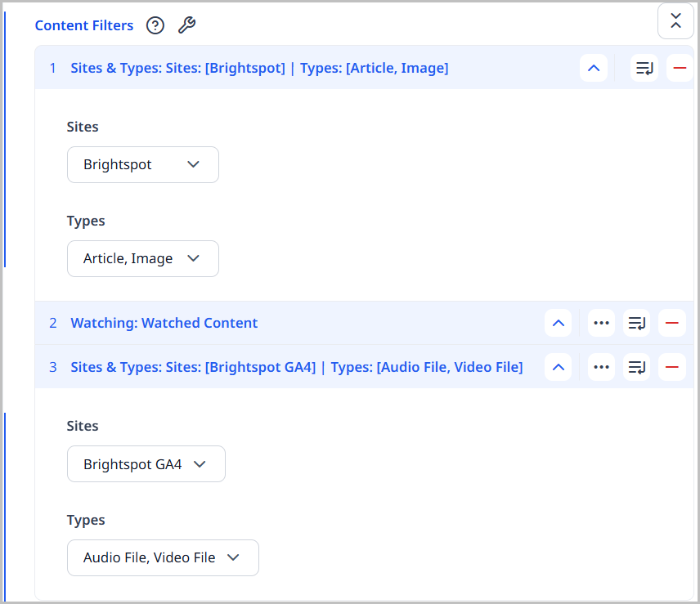Open the Content Filters help icon
This screenshot has width=700, height=604.
tap(155, 25)
